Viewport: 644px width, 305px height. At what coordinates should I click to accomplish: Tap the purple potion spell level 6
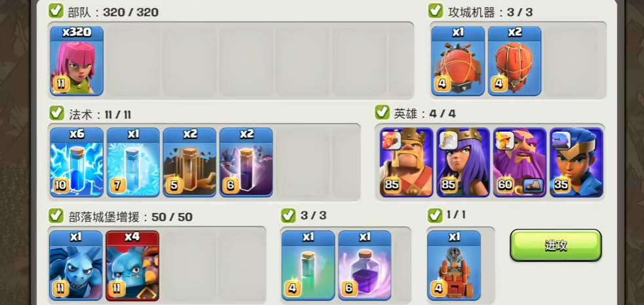coord(365,266)
